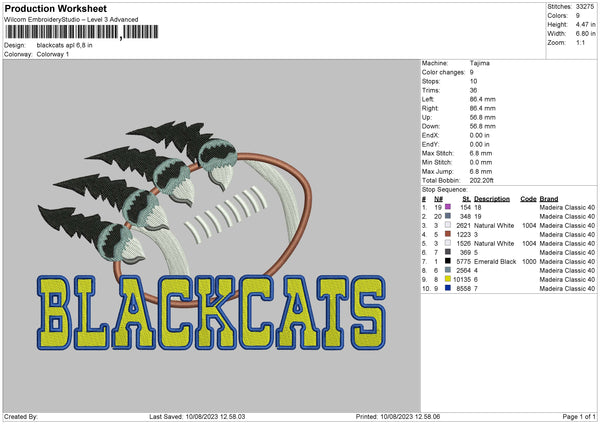Click the 'Stop Sequence:' heading

[445, 190]
